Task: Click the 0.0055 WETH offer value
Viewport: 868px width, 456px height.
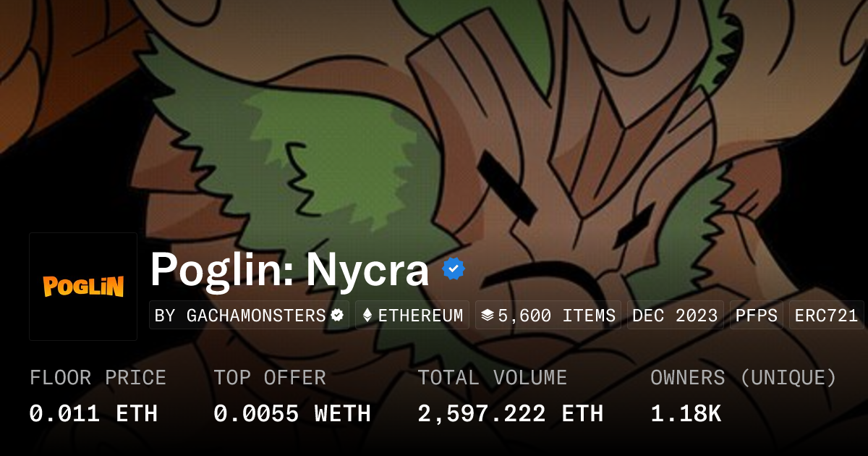Action: pyautogui.click(x=292, y=413)
